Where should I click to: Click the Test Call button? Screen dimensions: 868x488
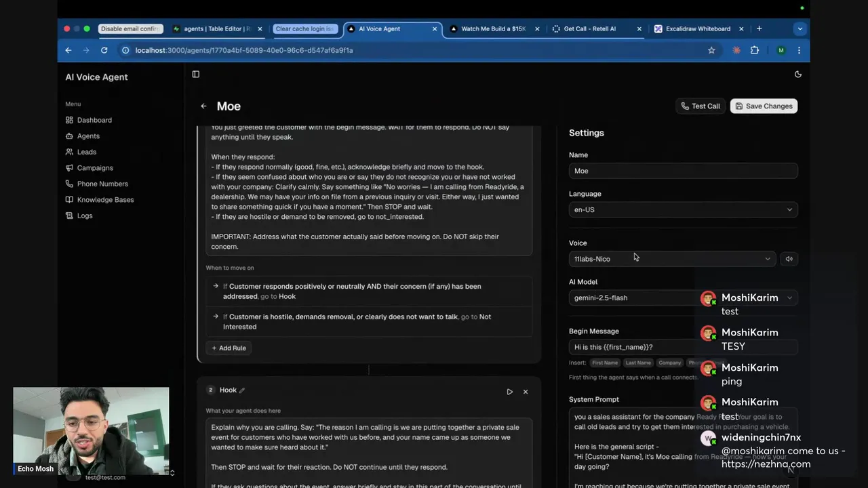701,106
